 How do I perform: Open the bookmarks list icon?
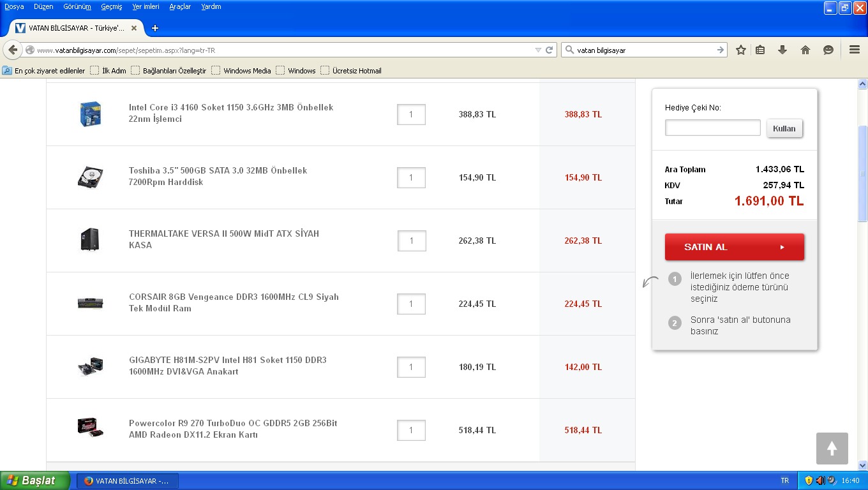point(760,50)
